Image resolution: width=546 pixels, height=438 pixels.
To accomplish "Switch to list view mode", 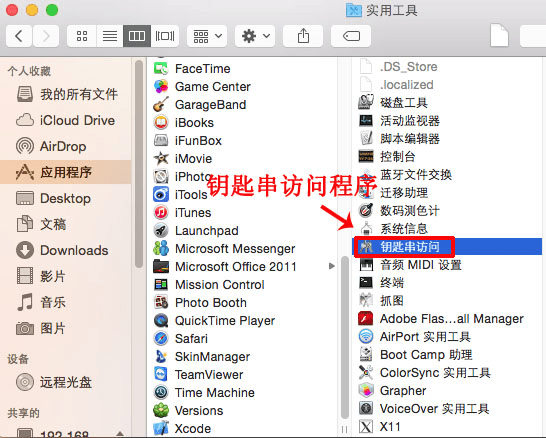I will pyautogui.click(x=110, y=36).
